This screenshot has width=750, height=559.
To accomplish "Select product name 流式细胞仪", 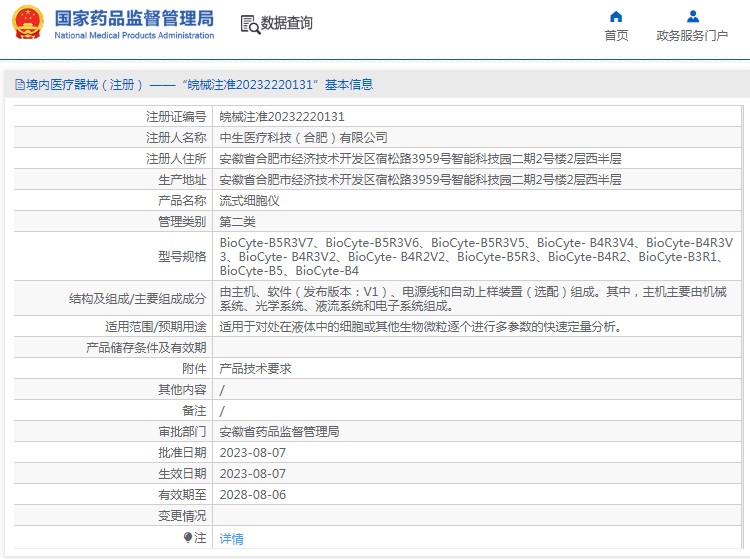I will click(249, 201).
